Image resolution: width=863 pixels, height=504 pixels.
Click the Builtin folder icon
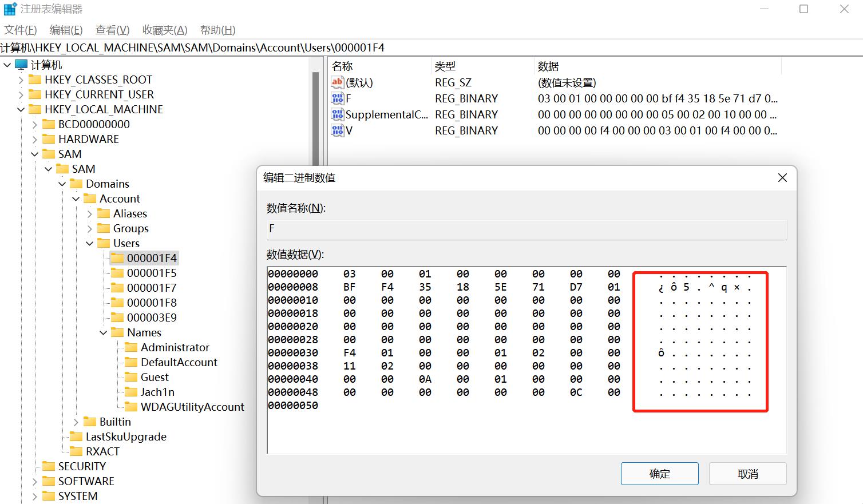click(x=90, y=422)
